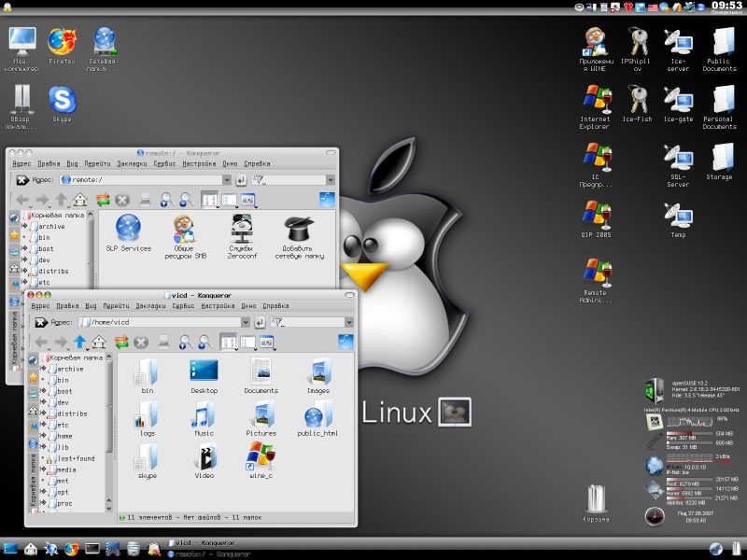Open the wine_c link in vicd window
Screen dimensions: 747x560
pyautogui.click(x=261, y=460)
